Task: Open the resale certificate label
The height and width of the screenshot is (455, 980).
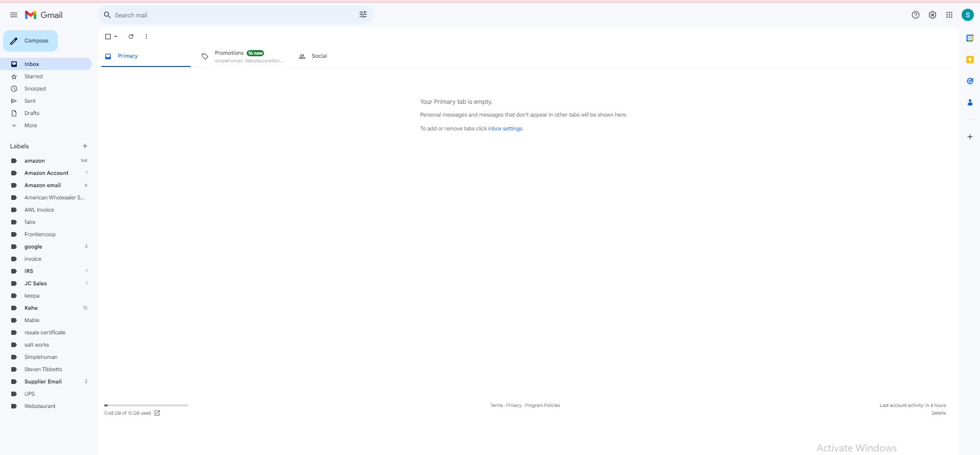Action: click(x=46, y=332)
